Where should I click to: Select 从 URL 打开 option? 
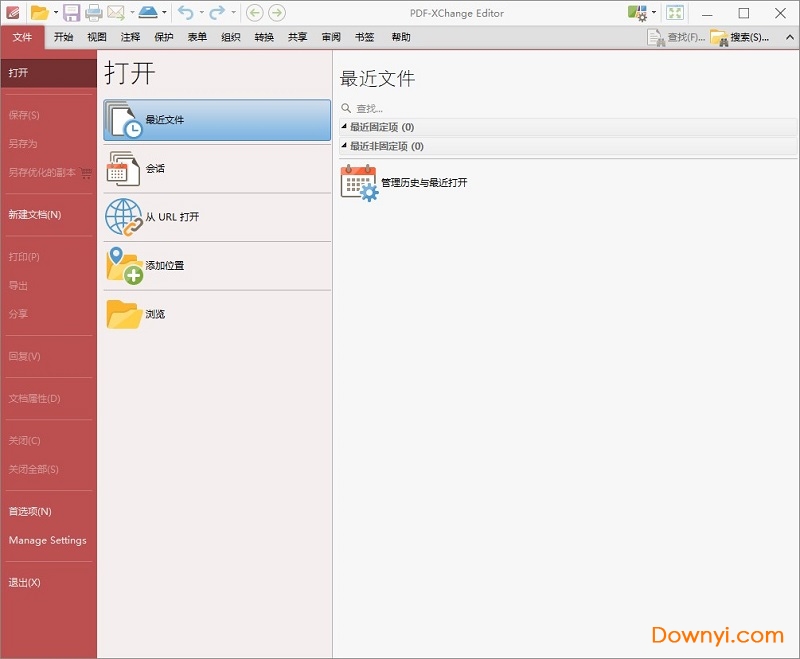210,217
